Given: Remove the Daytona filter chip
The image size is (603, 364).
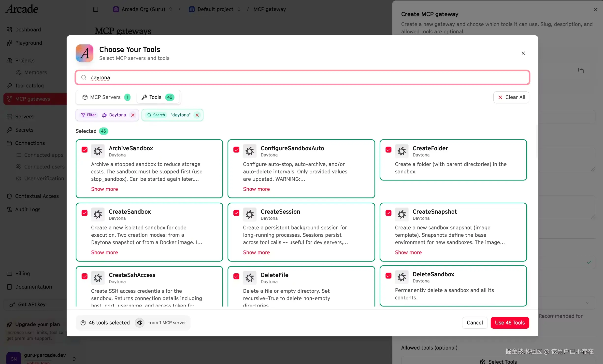Looking at the screenshot, I should pos(133,115).
